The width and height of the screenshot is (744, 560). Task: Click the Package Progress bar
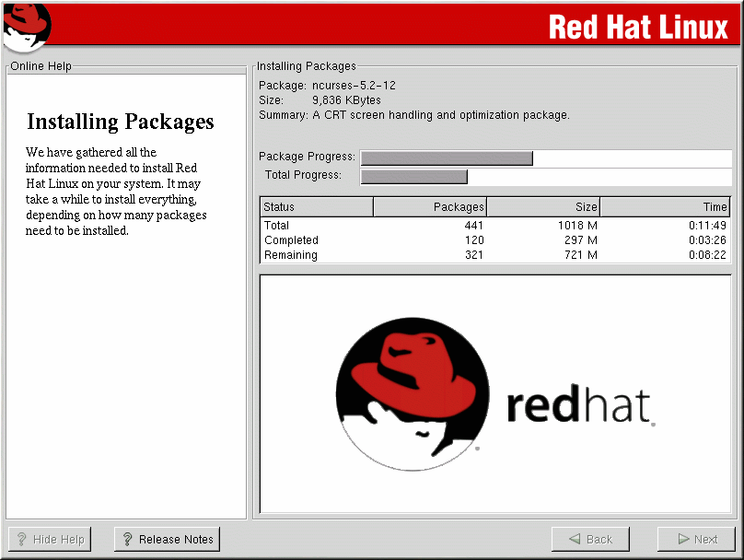tap(546, 157)
